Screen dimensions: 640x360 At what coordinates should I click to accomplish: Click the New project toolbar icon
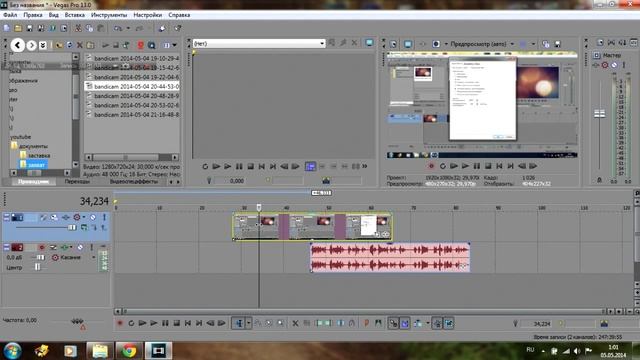click(x=7, y=28)
